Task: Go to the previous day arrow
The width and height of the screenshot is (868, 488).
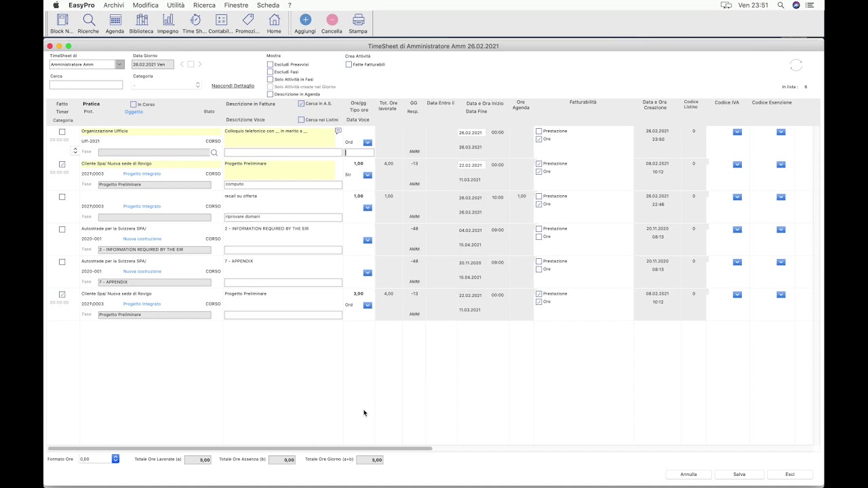Action: pyautogui.click(x=182, y=64)
